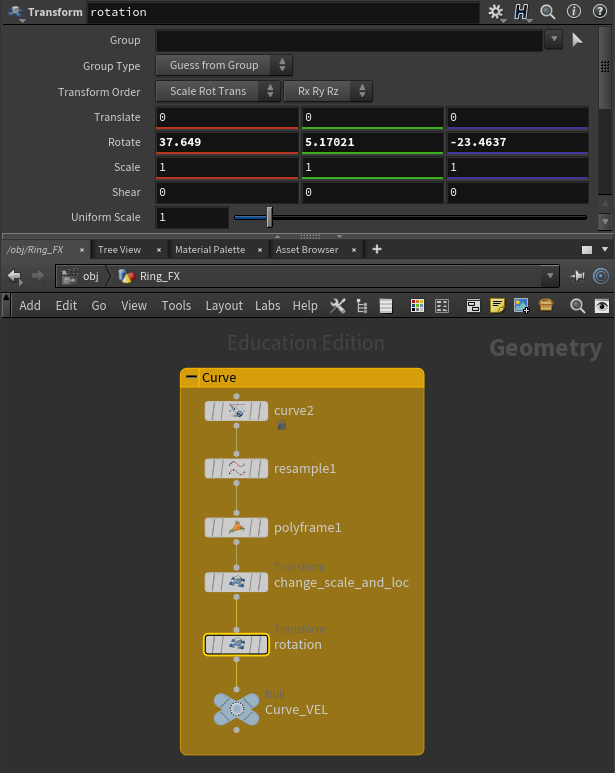Go back in network navigation
The height and width of the screenshot is (773, 615).
pyautogui.click(x=14, y=276)
